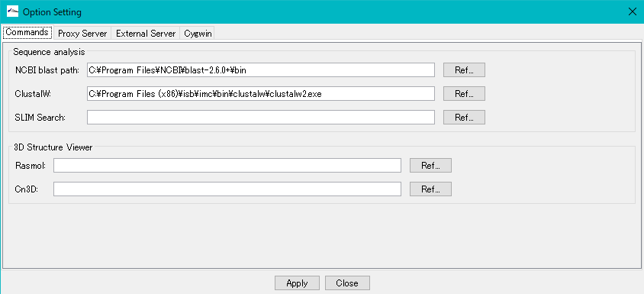Click the 'NCBI blast path:' label
This screenshot has width=644, height=294.
pyautogui.click(x=47, y=70)
